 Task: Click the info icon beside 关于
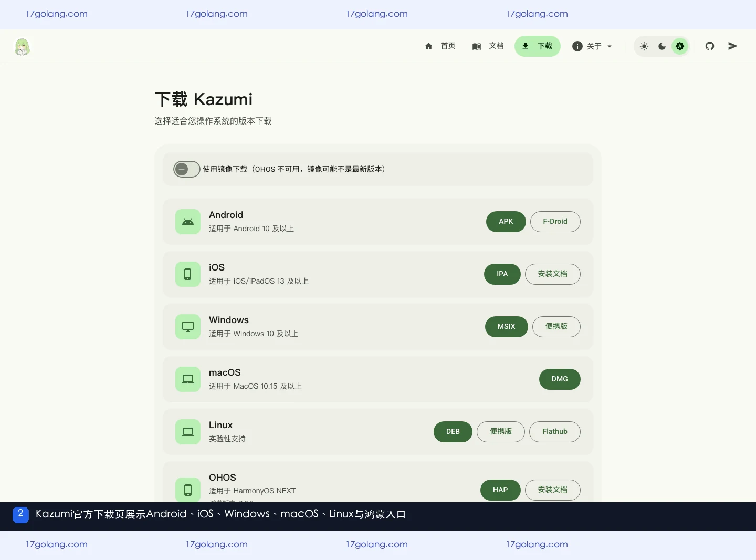pos(577,46)
